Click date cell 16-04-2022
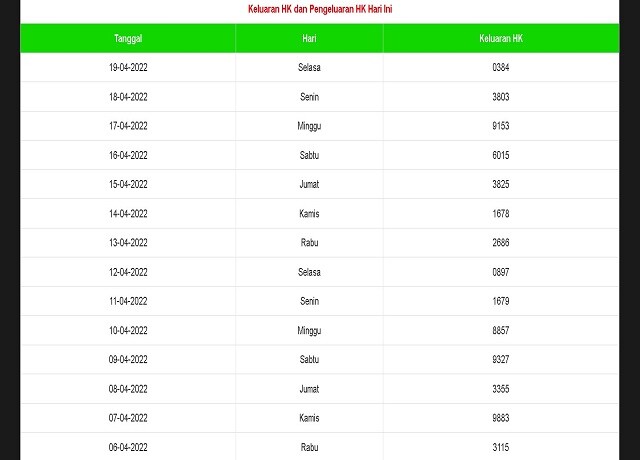Image resolution: width=640 pixels, height=460 pixels. (x=128, y=155)
